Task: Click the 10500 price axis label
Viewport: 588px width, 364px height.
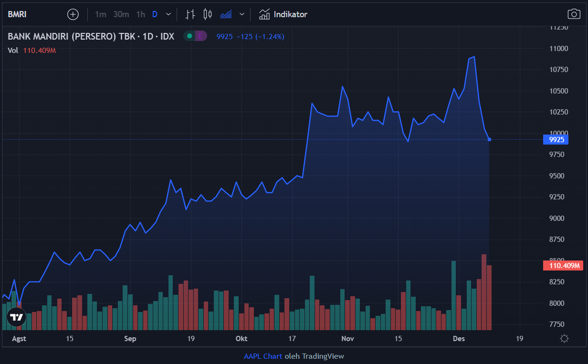Action: tap(558, 91)
